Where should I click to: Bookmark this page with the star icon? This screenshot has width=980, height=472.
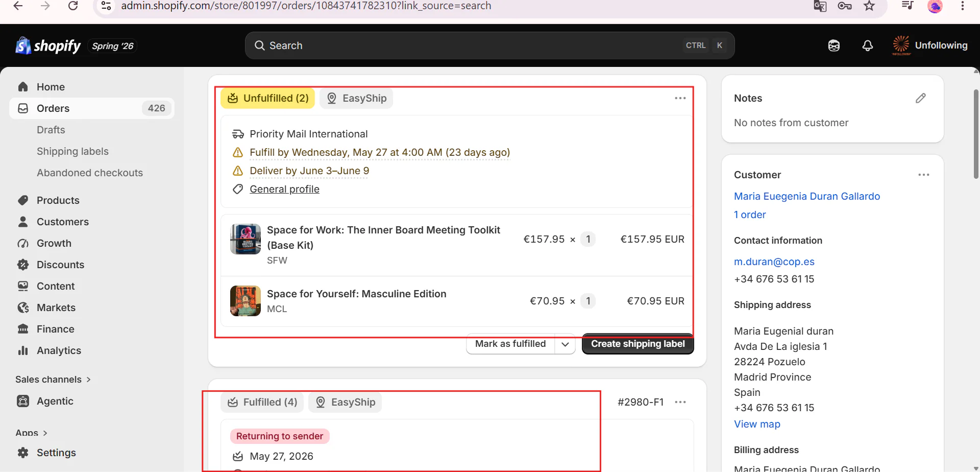(869, 6)
